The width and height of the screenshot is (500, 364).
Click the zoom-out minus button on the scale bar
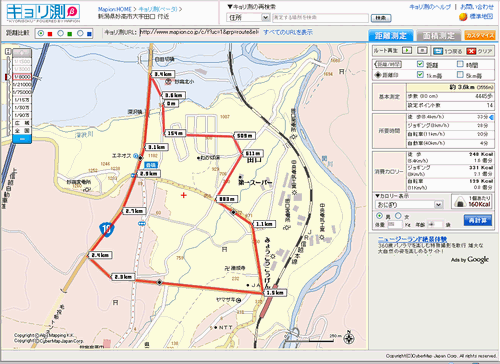point(22,139)
